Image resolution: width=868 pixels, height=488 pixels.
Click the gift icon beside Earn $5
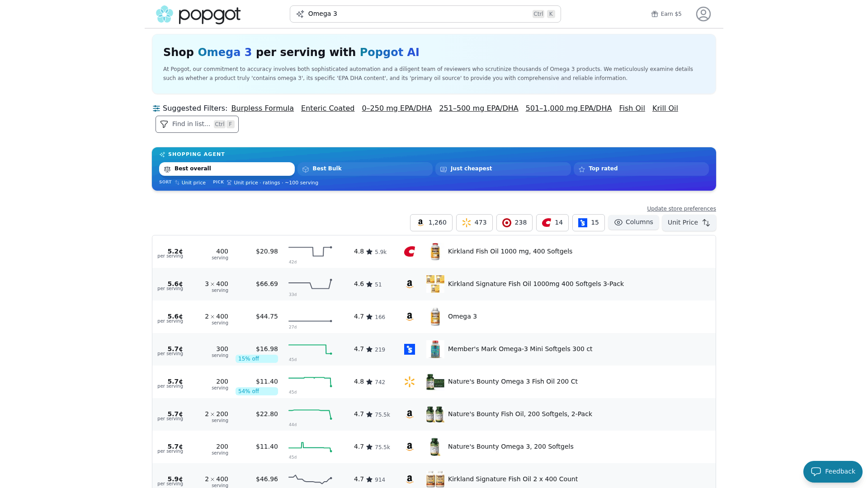click(655, 14)
